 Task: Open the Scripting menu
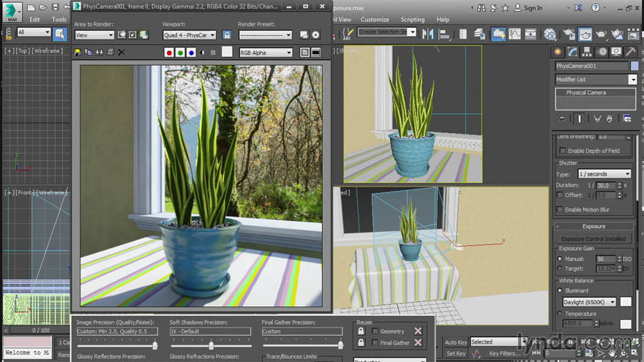pyautogui.click(x=412, y=19)
